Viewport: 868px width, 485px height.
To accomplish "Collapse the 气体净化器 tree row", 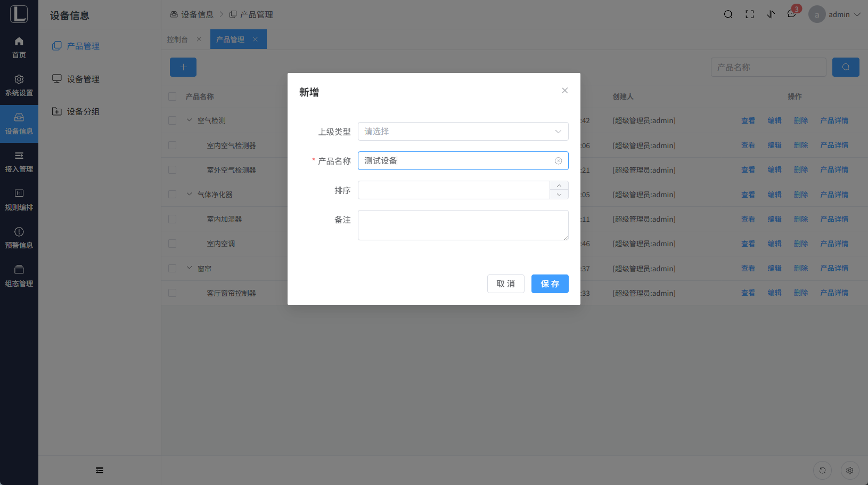I will click(x=189, y=194).
